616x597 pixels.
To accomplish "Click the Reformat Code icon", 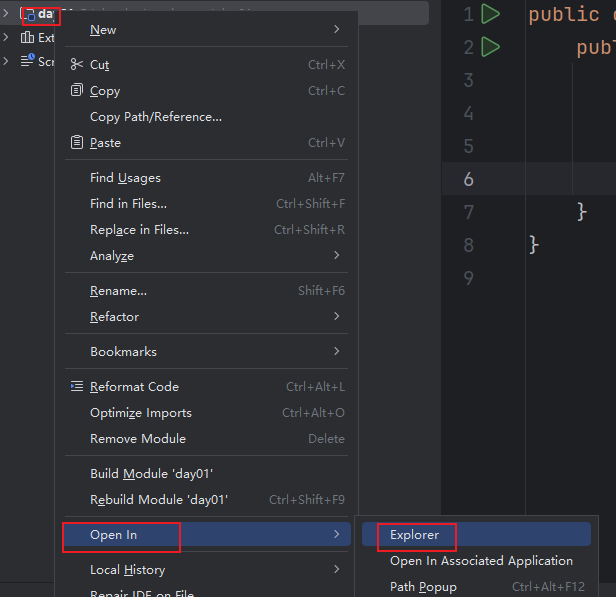I will tap(77, 386).
